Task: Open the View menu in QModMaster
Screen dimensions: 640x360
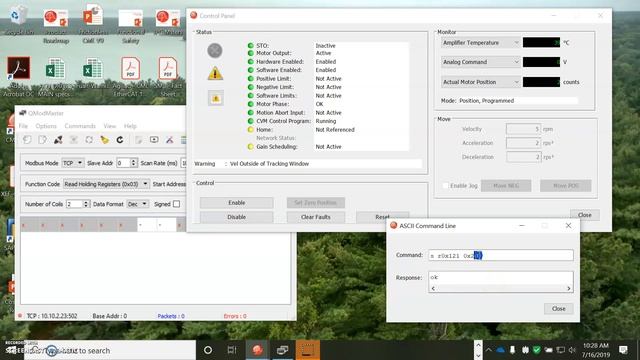Action: click(x=109, y=126)
